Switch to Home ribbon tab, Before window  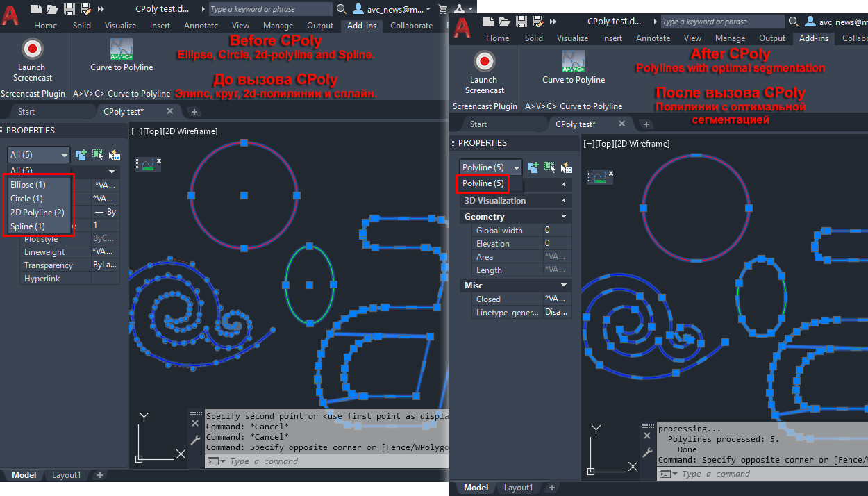46,26
